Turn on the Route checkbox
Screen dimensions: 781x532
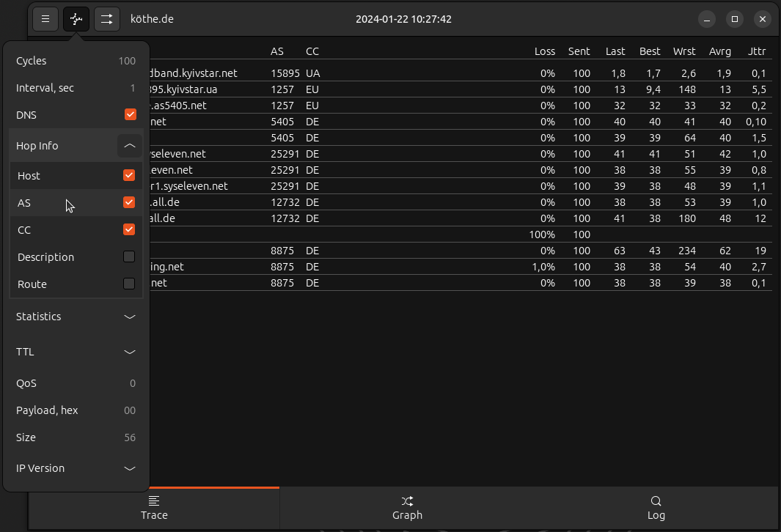[129, 284]
